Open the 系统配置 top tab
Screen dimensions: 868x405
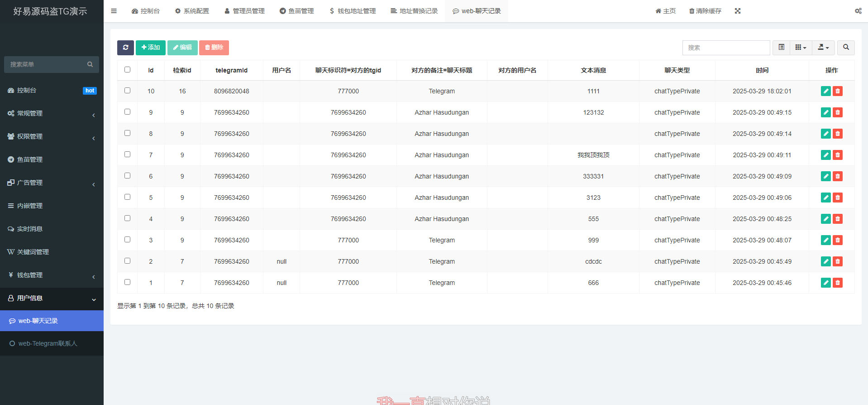click(x=192, y=11)
